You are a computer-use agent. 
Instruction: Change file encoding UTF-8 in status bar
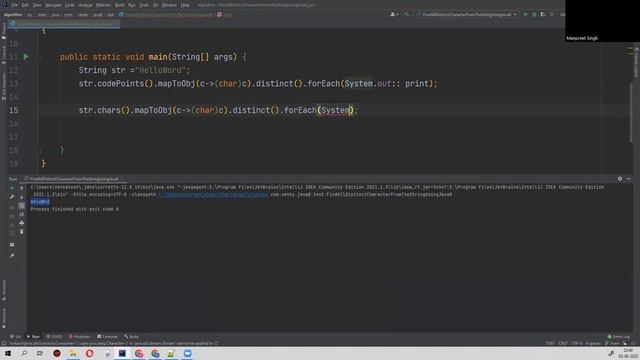click(577, 343)
